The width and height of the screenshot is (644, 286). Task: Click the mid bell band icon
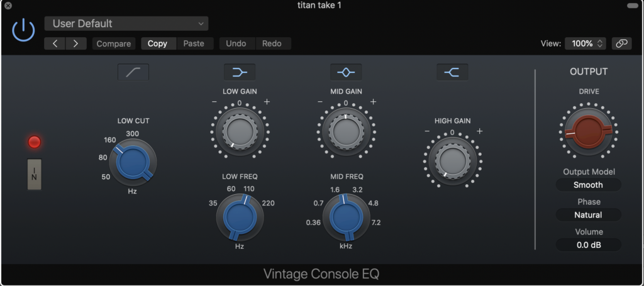pos(346,72)
